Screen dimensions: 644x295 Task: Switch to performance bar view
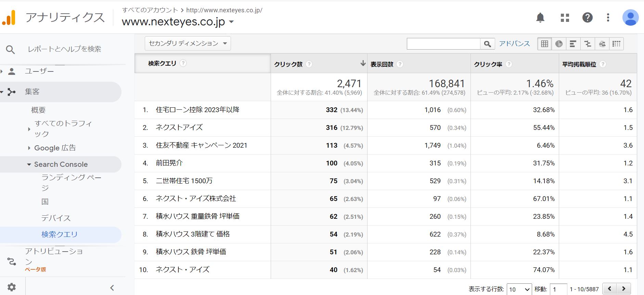point(573,44)
